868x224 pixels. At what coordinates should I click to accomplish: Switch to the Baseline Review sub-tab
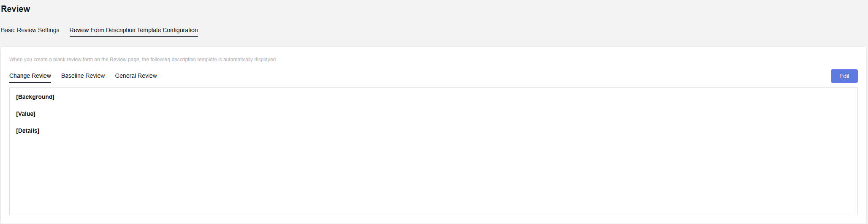[x=83, y=76]
